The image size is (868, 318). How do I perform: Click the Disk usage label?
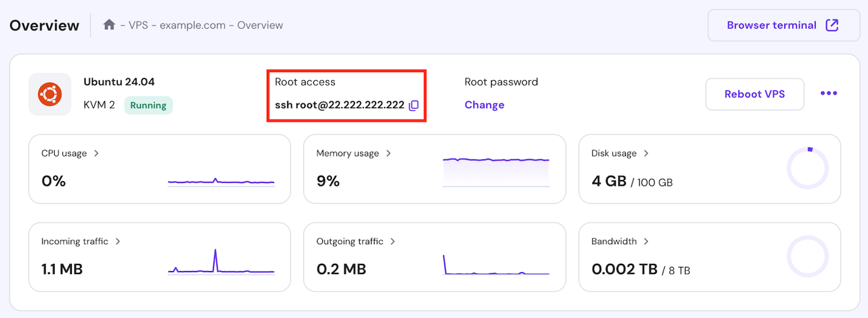[x=614, y=153]
